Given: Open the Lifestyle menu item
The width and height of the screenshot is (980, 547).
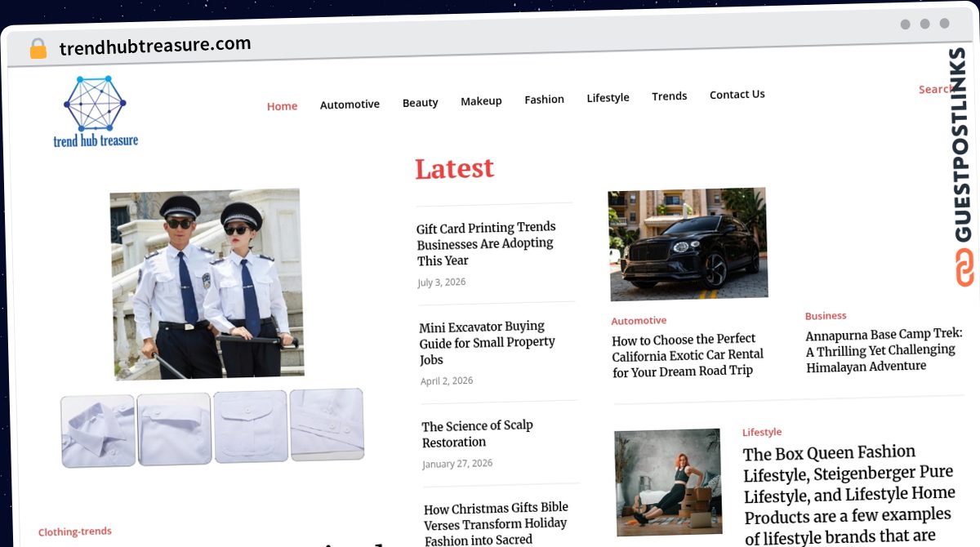Looking at the screenshot, I should [x=608, y=98].
